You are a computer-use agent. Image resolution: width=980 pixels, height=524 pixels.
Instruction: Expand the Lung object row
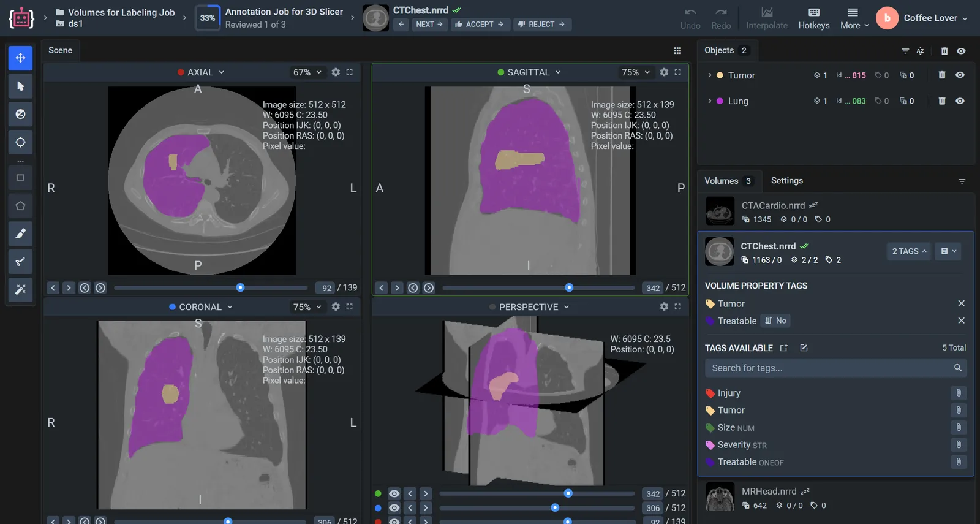709,101
